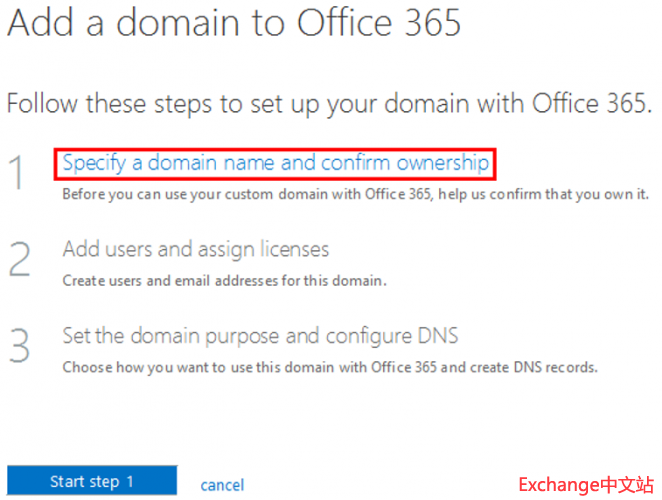Click the cancel link

coord(222,485)
